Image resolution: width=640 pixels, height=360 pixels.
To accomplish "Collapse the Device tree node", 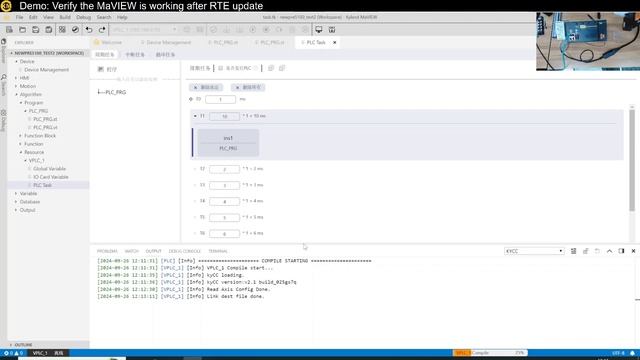I will coord(16,61).
